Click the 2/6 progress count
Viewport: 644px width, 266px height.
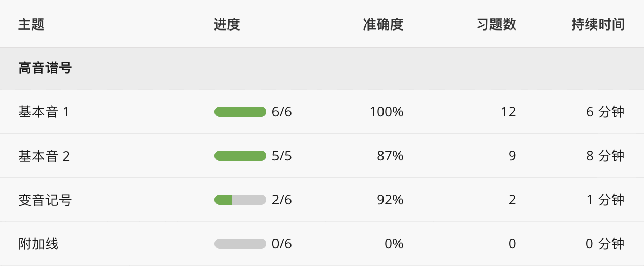click(x=282, y=200)
